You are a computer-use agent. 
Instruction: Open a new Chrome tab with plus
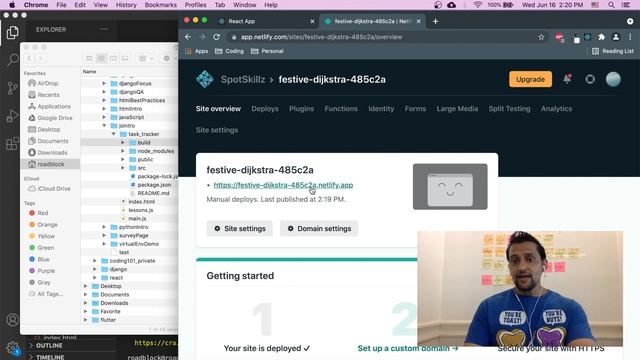(x=436, y=21)
